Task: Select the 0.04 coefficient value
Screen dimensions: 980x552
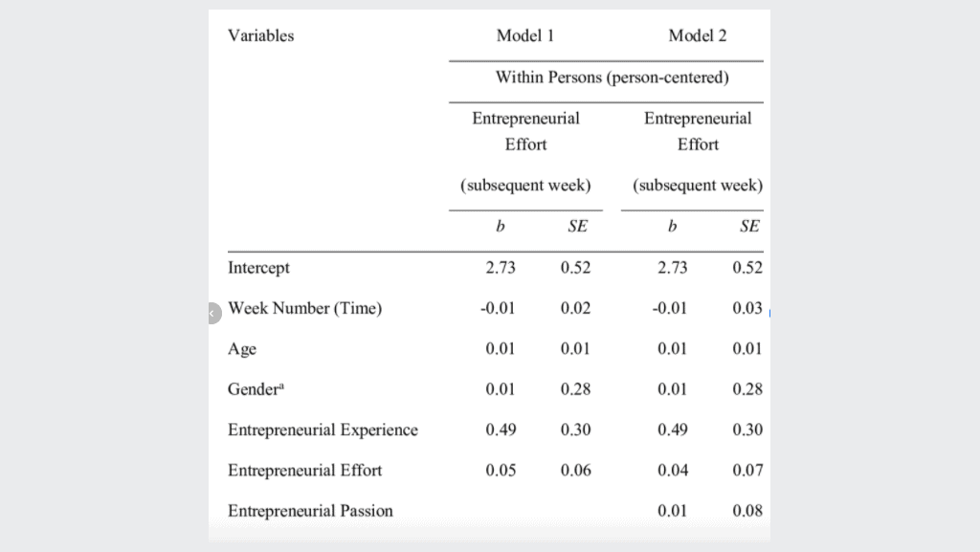Action: click(x=673, y=470)
